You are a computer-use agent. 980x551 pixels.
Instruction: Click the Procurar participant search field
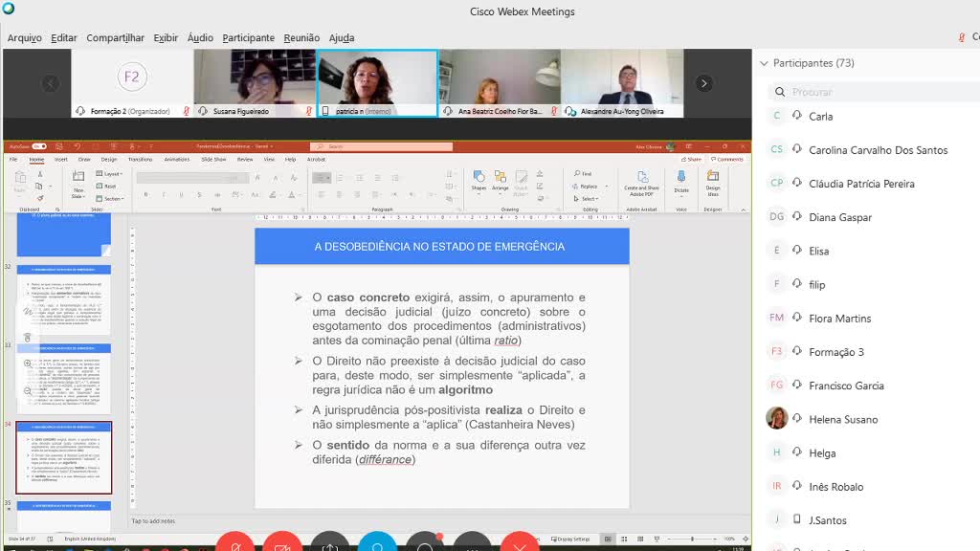[x=861, y=92]
